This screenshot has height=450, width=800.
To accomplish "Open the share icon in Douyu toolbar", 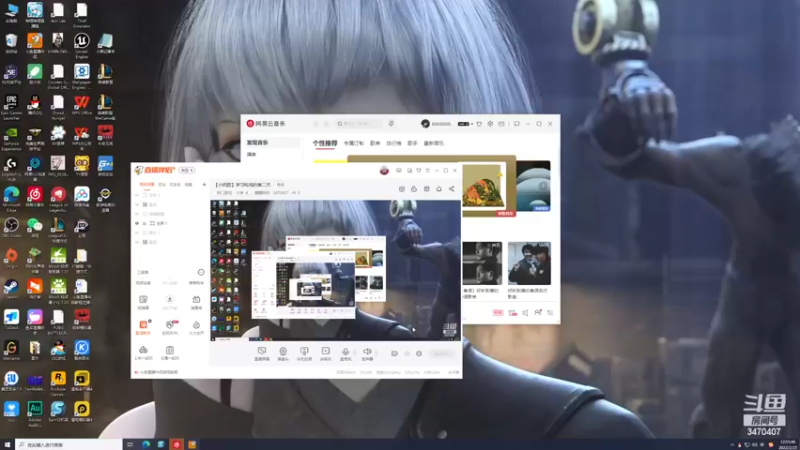I will point(452,189).
